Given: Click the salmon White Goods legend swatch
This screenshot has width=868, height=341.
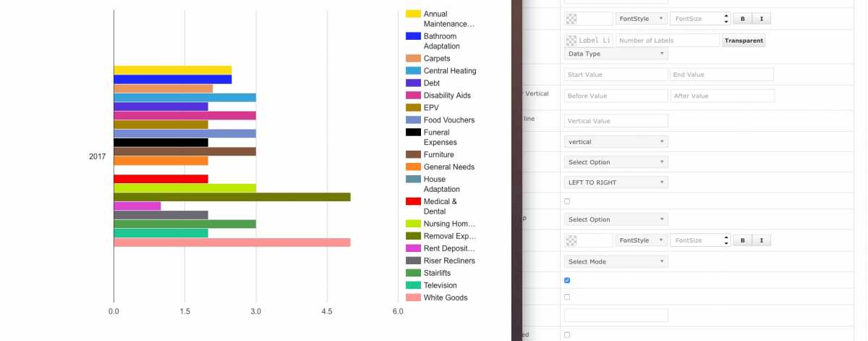Looking at the screenshot, I should pyautogui.click(x=413, y=298).
